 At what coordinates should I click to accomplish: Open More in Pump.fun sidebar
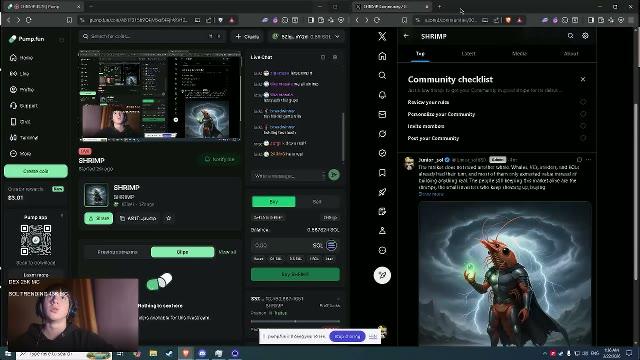click(x=20, y=154)
